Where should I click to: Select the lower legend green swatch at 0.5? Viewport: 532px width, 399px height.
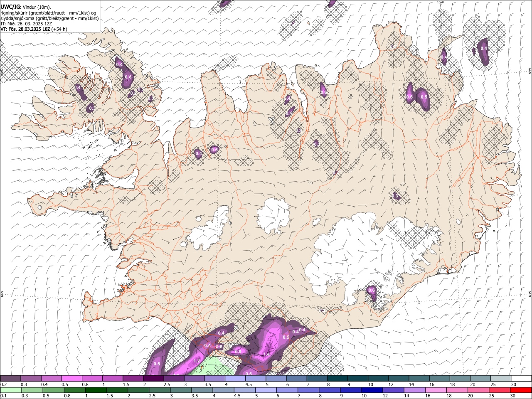coord(54,390)
